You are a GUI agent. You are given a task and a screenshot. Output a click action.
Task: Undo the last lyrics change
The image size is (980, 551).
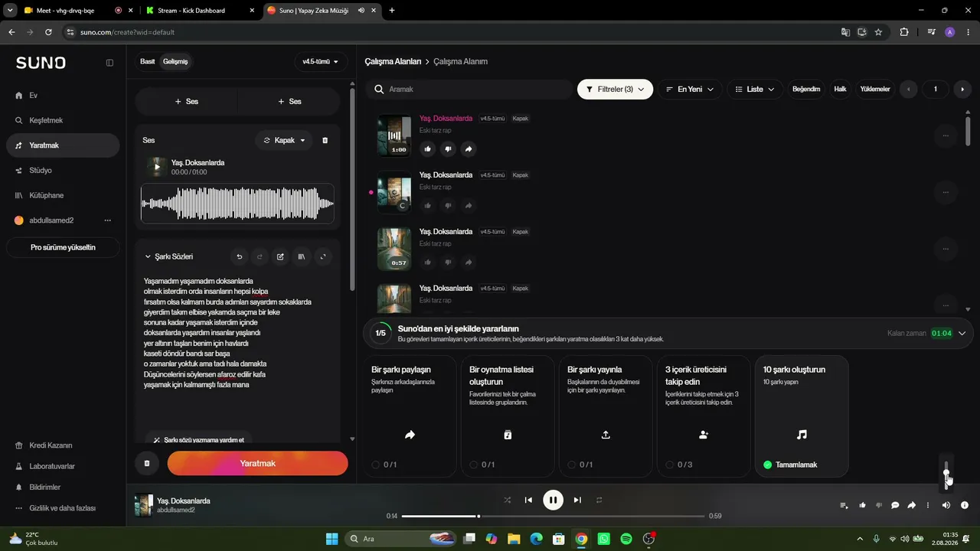(240, 257)
